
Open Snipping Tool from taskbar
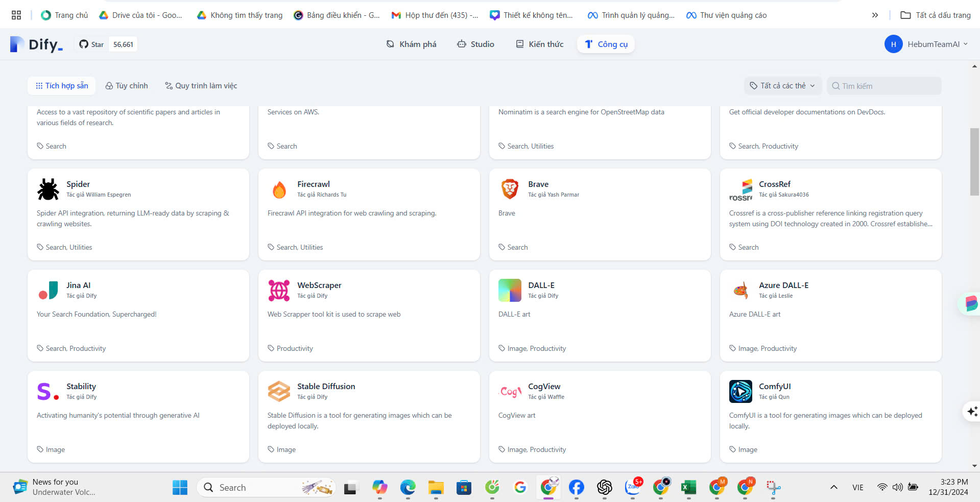[x=773, y=488]
